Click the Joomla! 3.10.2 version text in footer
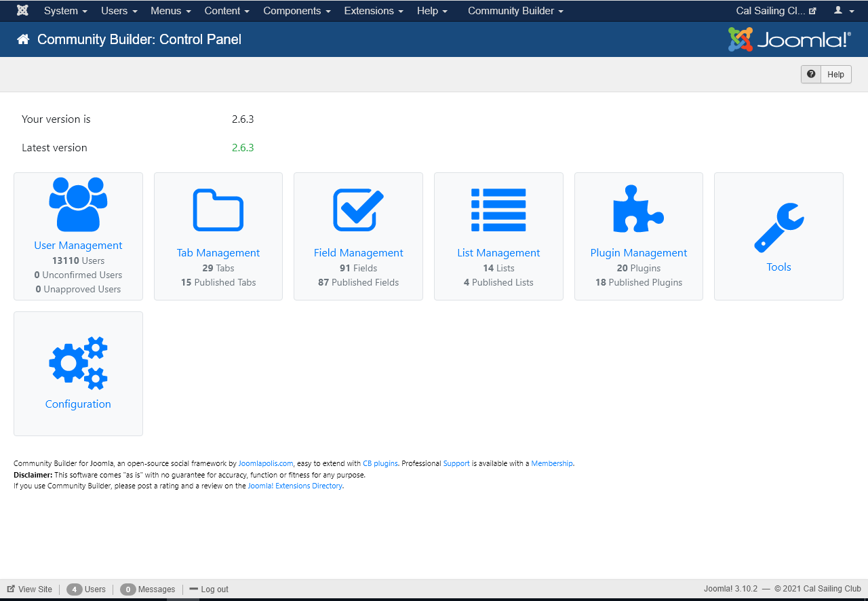This screenshot has width=868, height=601. click(x=732, y=589)
